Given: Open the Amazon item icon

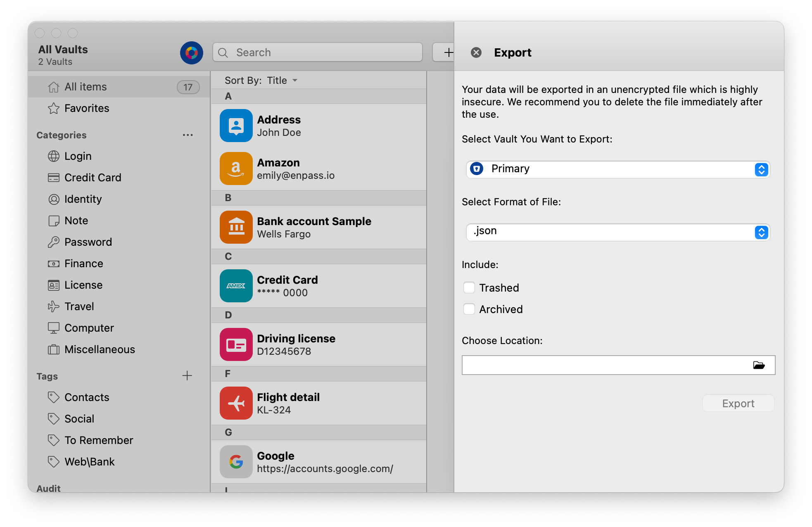Looking at the screenshot, I should [236, 169].
